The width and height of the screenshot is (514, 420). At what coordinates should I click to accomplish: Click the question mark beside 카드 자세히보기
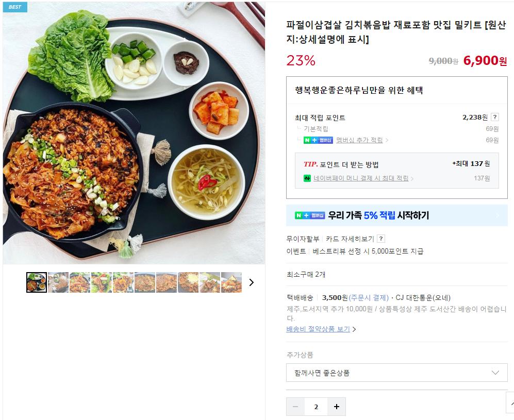(x=380, y=239)
